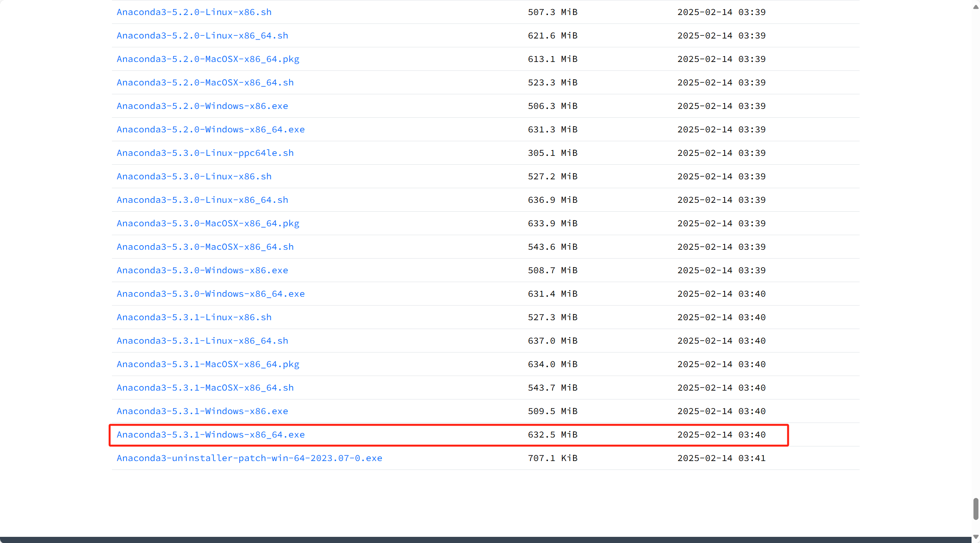980x543 pixels.
Task: Click Anaconda3-5.3.0-Windows-x86_64.exe link
Action: (210, 294)
